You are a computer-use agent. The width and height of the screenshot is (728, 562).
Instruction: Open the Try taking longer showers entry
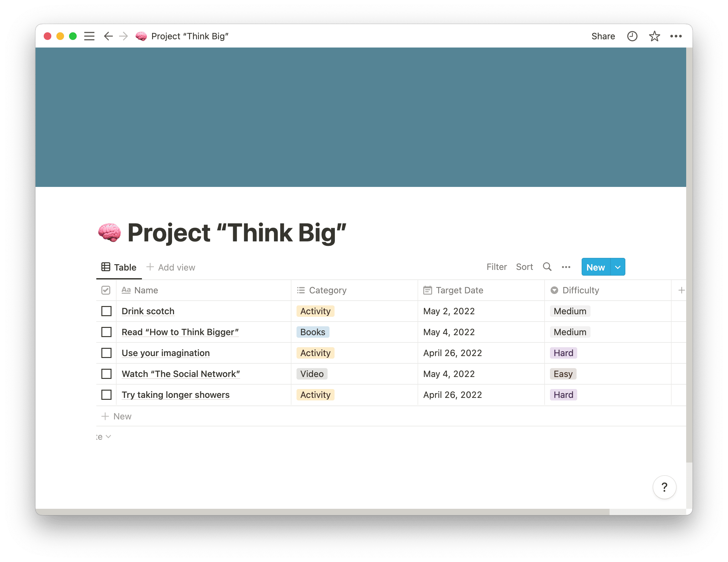point(176,395)
